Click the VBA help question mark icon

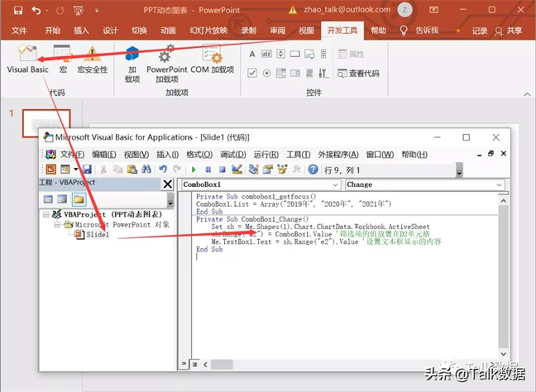(x=313, y=170)
